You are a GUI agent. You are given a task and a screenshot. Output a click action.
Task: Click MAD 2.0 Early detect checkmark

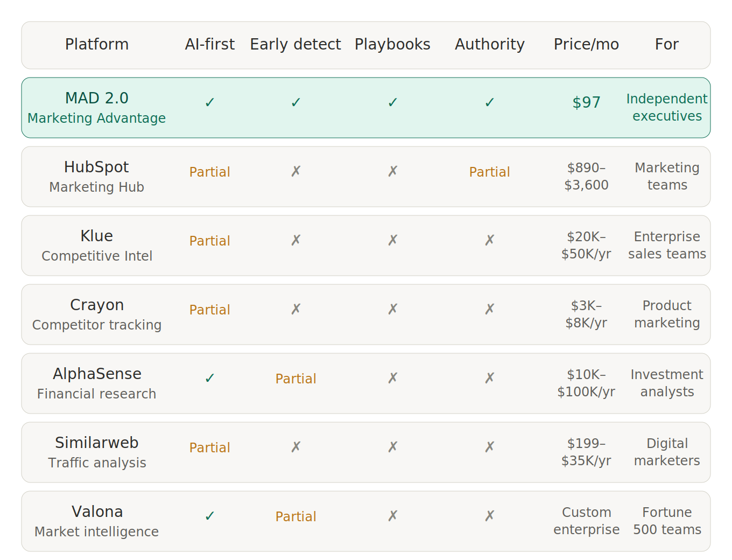[296, 102]
